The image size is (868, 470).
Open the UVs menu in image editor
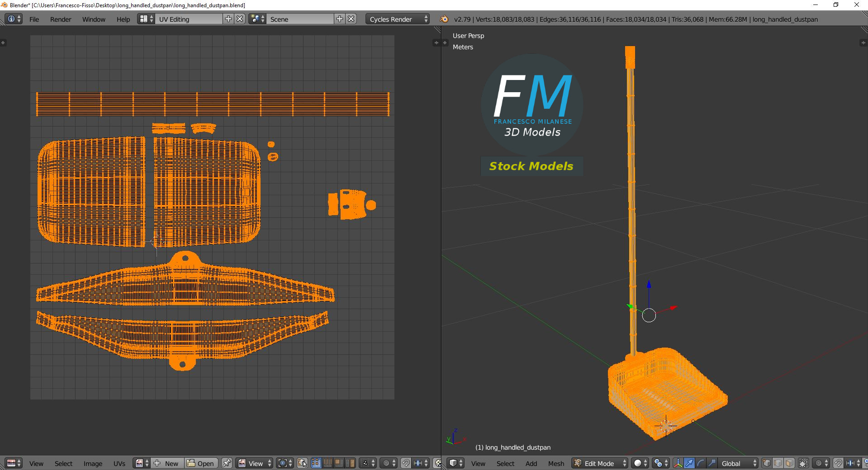pyautogui.click(x=119, y=464)
